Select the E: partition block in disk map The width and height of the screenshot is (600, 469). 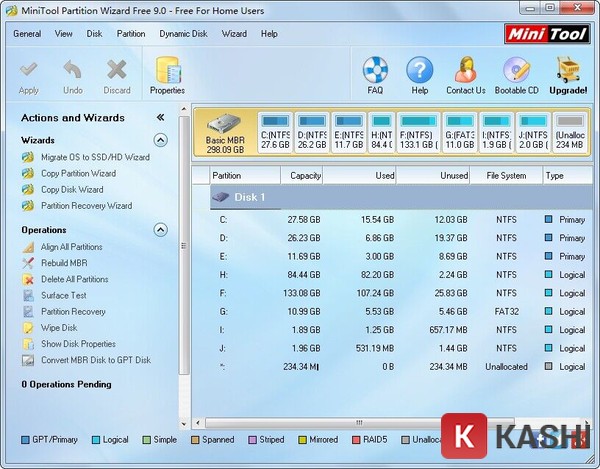pyautogui.click(x=349, y=133)
